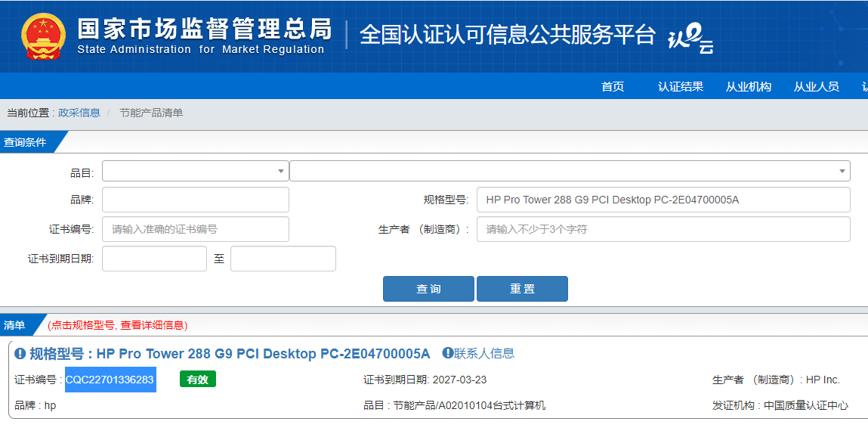This screenshot has width=868, height=434.
Task: Click the green 有效 status badge
Action: tap(198, 379)
